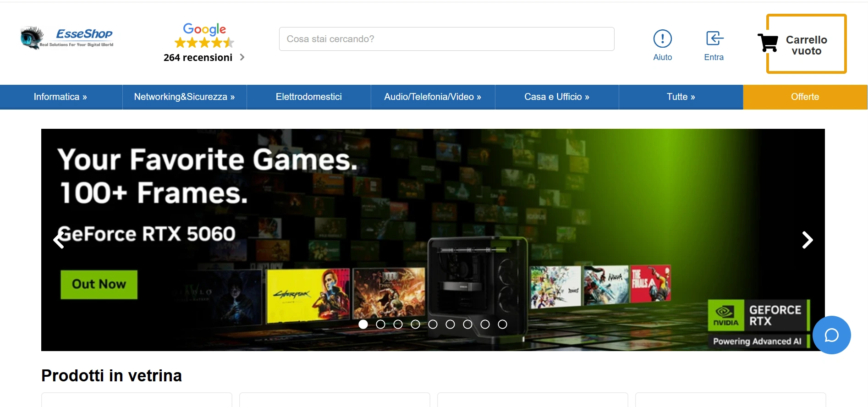
Task: Click The Finals game cover thumbnail
Action: point(650,283)
